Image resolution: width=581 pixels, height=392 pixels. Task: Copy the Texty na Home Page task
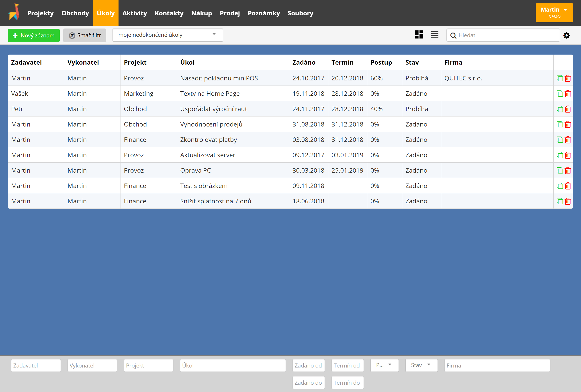coord(560,94)
